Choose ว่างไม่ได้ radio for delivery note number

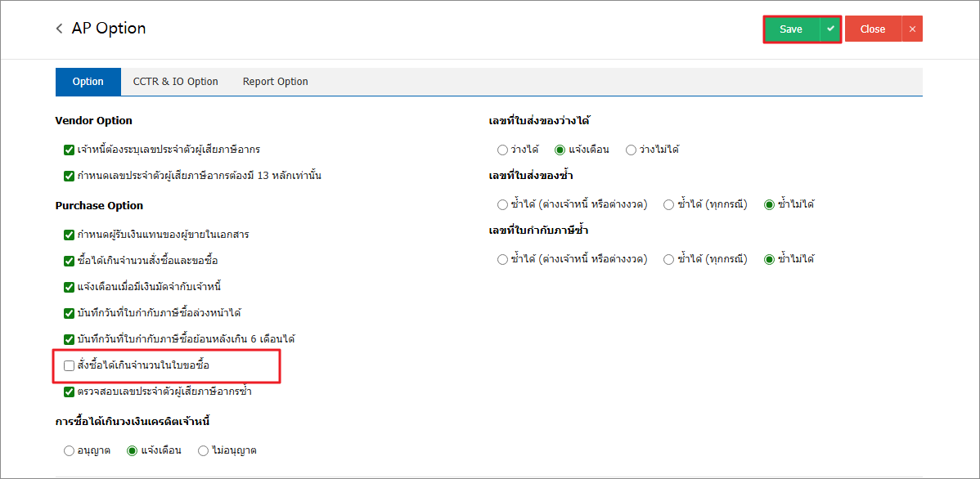[x=631, y=150]
